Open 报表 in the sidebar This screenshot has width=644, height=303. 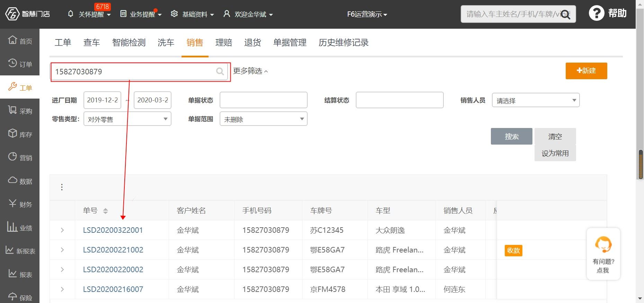[20, 274]
